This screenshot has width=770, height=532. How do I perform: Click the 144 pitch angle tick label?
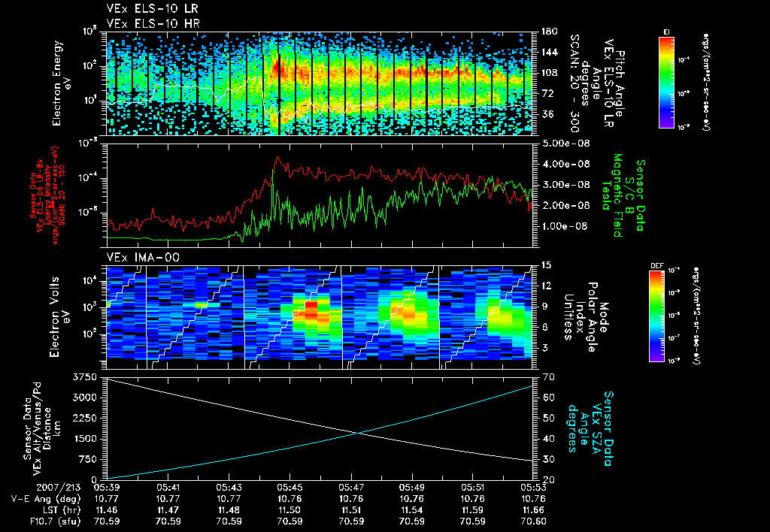pyautogui.click(x=548, y=52)
